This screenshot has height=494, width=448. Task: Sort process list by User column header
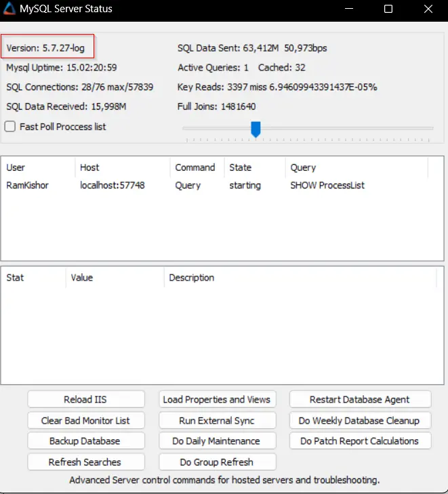click(38, 167)
